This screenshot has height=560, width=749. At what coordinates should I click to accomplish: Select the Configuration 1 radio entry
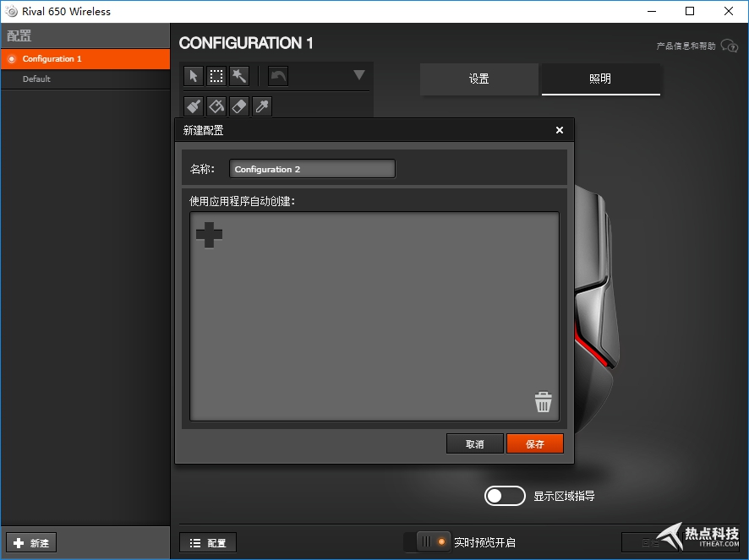(12, 59)
